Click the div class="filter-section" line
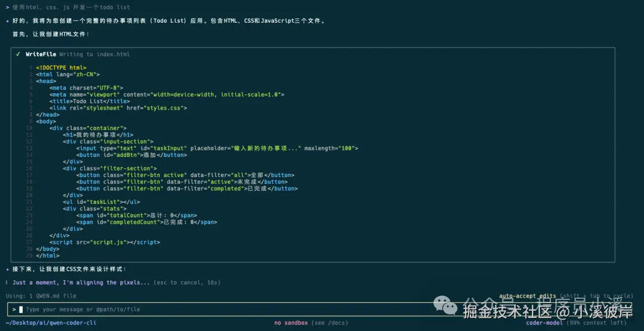This screenshot has width=644, height=331. (110, 168)
